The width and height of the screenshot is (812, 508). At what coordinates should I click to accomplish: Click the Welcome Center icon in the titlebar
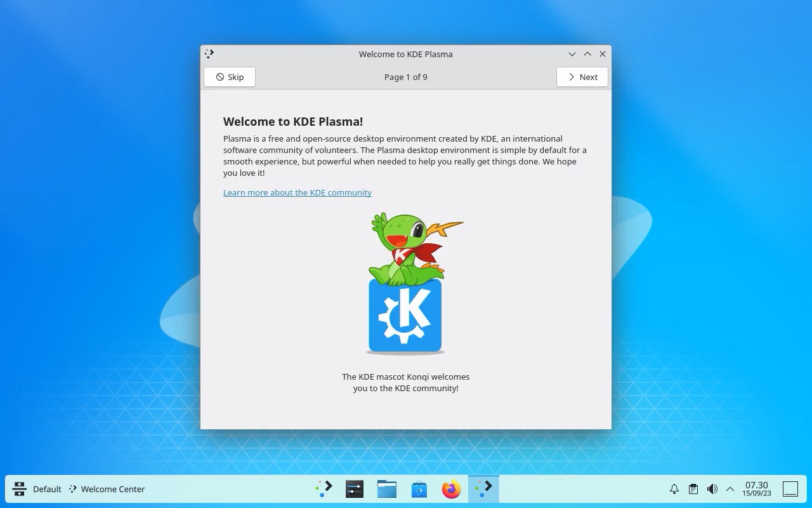point(209,54)
